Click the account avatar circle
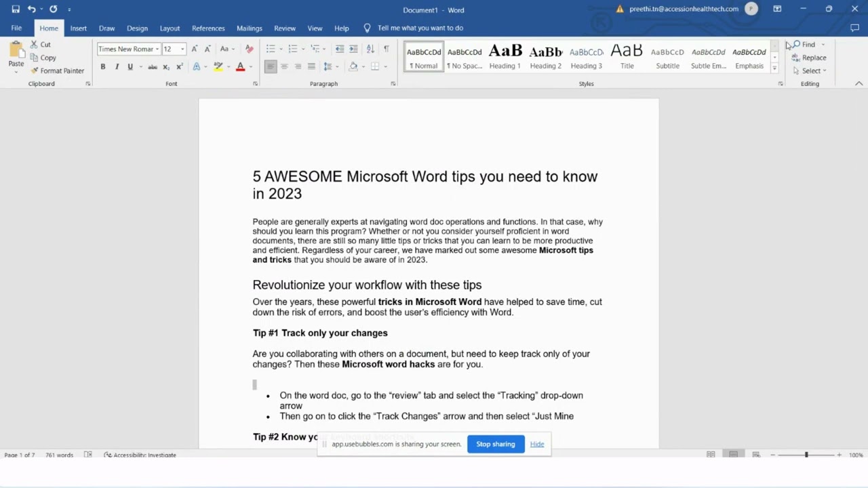Viewport: 868px width, 488px height. point(751,9)
